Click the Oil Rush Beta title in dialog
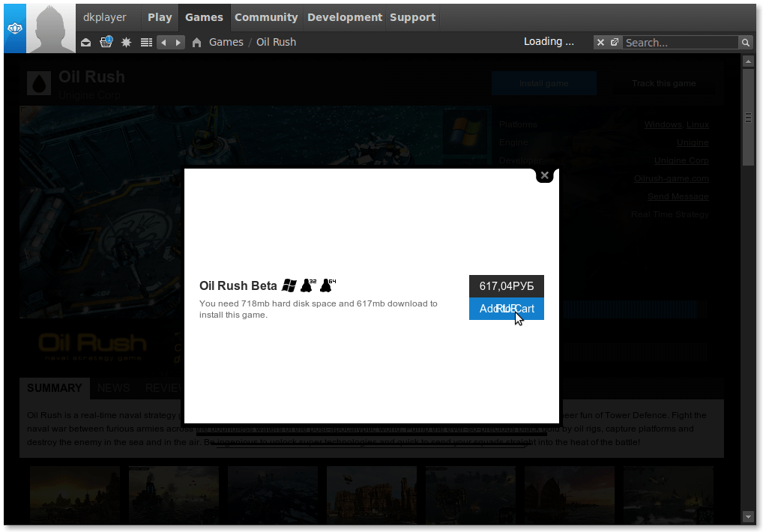Image resolution: width=763 pixels, height=532 pixels. point(238,286)
